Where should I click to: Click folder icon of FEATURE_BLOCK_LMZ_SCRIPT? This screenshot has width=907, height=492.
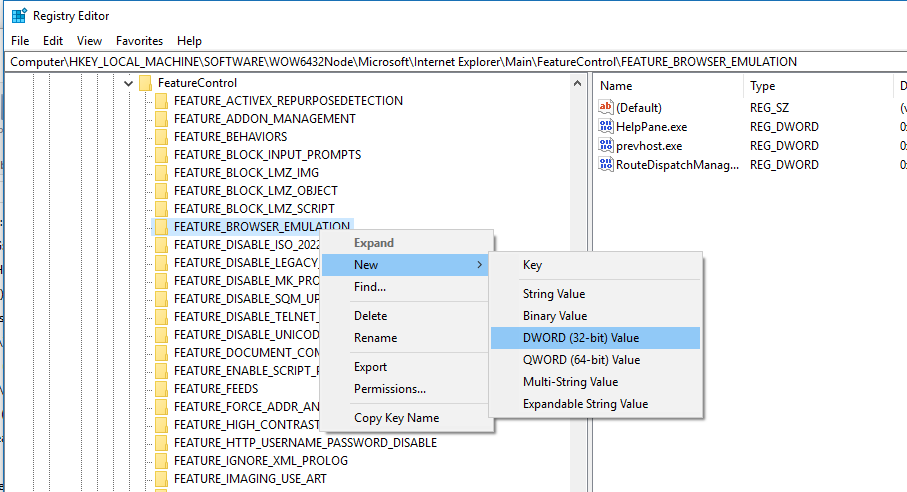tap(161, 208)
